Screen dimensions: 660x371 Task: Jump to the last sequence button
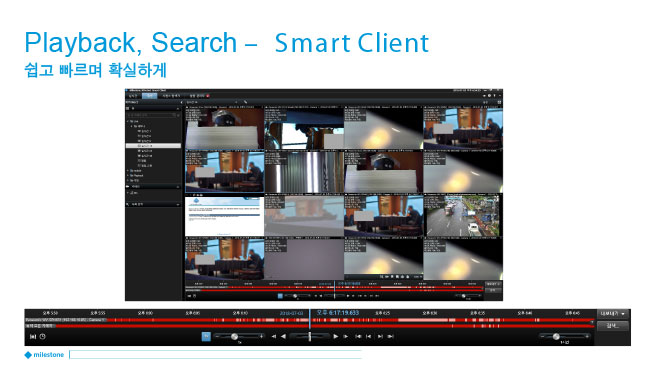click(x=391, y=336)
